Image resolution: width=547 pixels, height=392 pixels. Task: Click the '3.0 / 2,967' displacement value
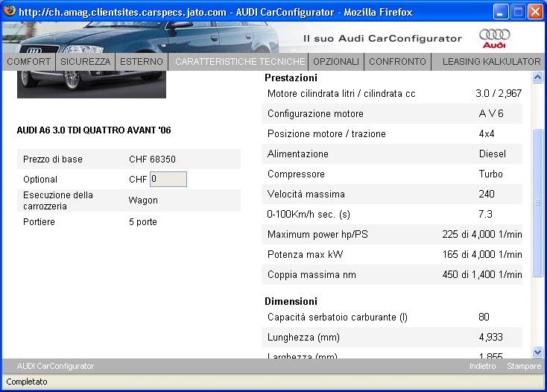(499, 93)
